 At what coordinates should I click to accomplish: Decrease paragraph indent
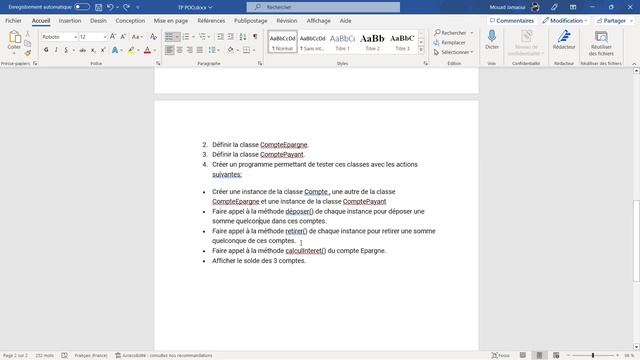click(x=220, y=37)
